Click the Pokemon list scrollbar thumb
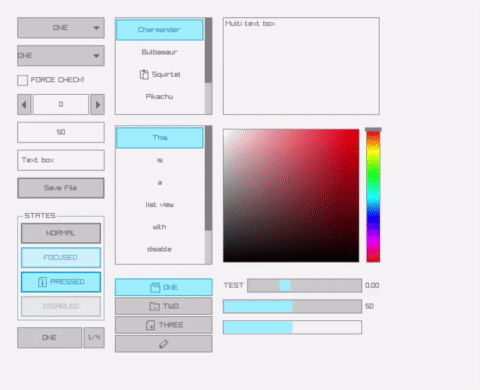Screen dimensions: 480x390 [x=208, y=50]
